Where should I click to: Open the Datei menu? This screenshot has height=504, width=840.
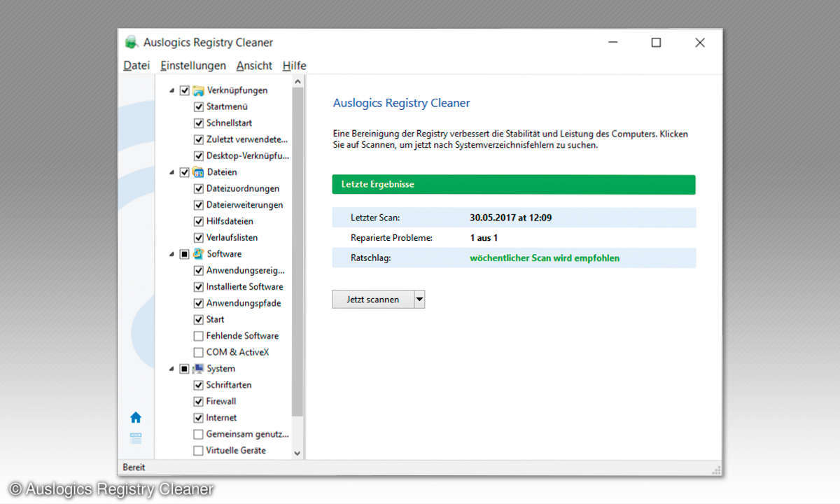[136, 66]
